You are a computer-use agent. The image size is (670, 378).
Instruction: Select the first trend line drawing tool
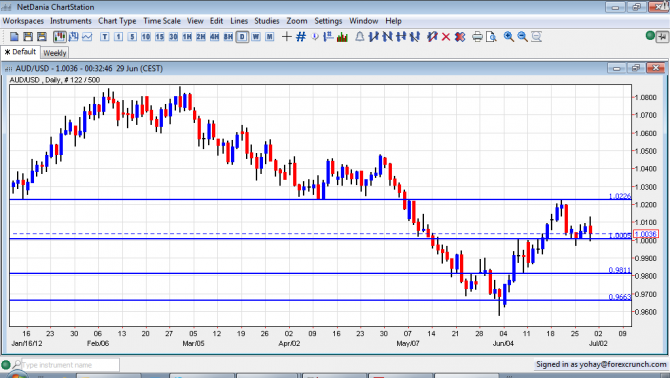373,37
